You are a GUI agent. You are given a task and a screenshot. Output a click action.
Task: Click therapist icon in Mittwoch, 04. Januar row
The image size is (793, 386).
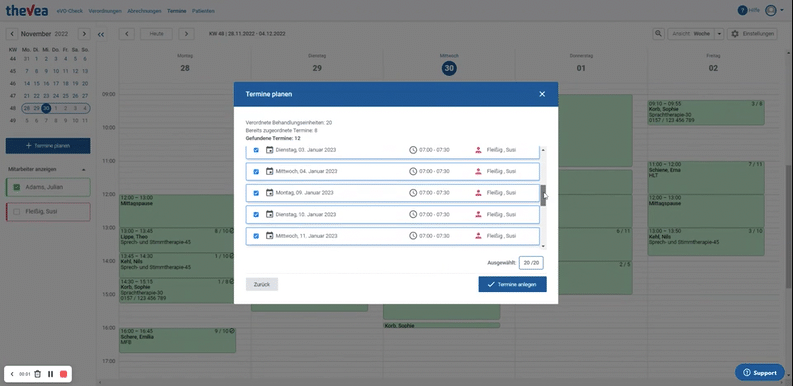(x=478, y=171)
